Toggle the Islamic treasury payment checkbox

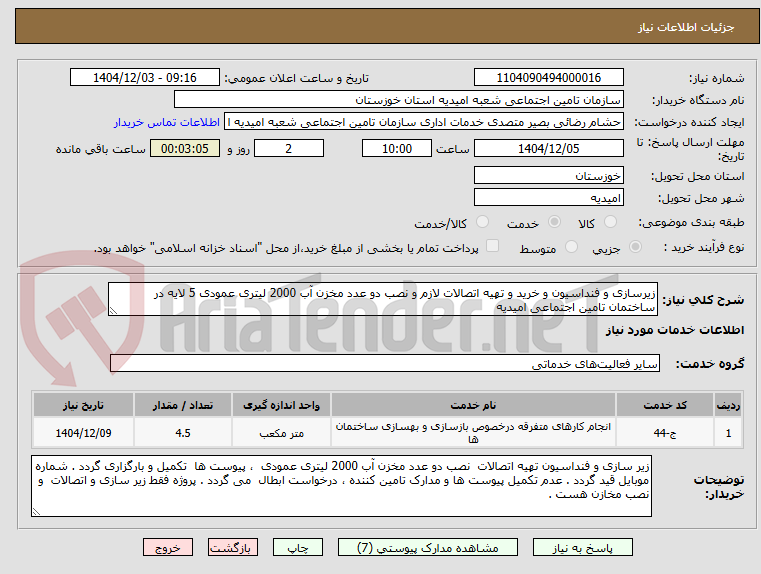[493, 246]
